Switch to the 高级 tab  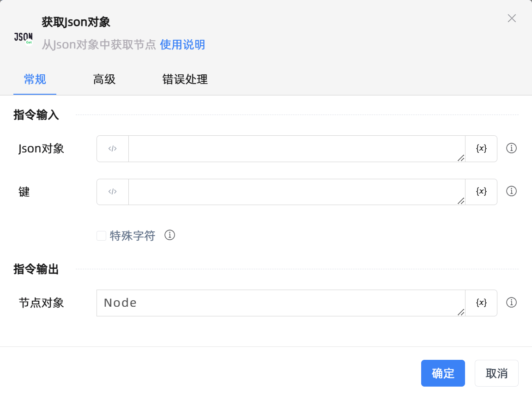coord(104,79)
